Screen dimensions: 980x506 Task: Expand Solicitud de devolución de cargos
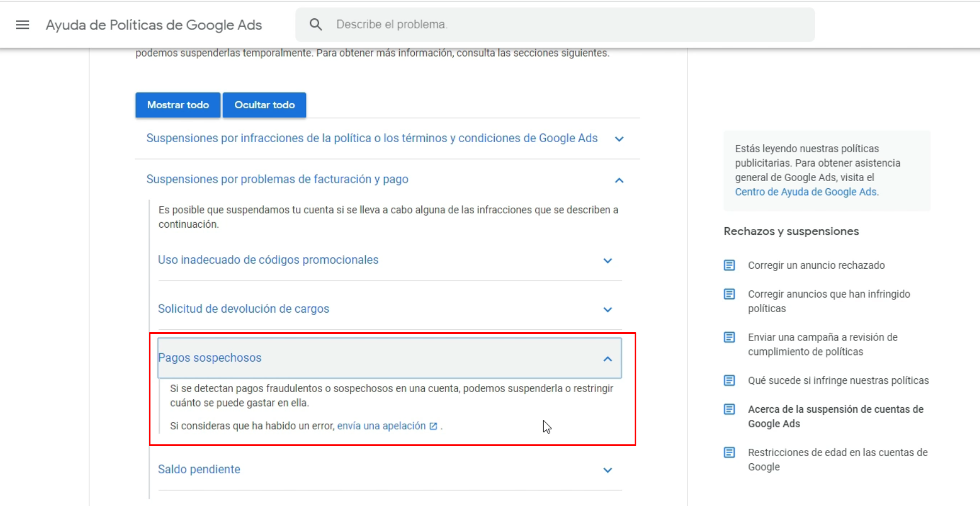point(243,309)
